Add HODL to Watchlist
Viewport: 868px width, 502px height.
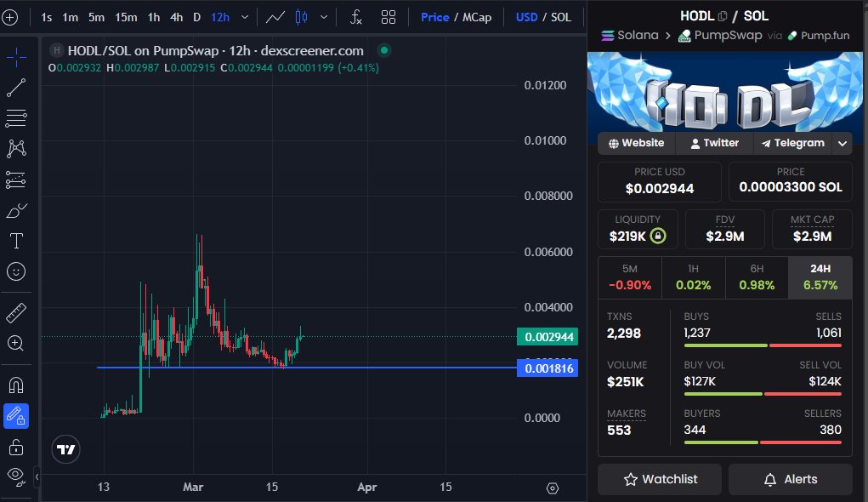[x=660, y=479]
